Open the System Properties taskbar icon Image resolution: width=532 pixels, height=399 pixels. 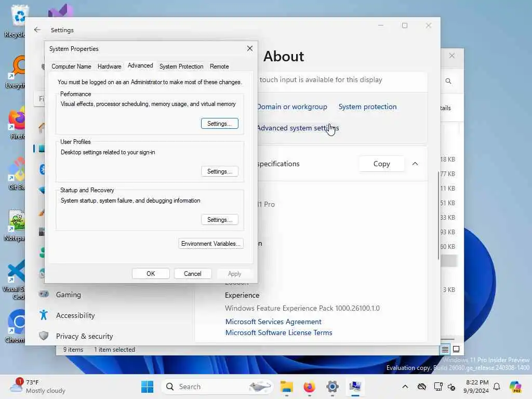(x=355, y=387)
